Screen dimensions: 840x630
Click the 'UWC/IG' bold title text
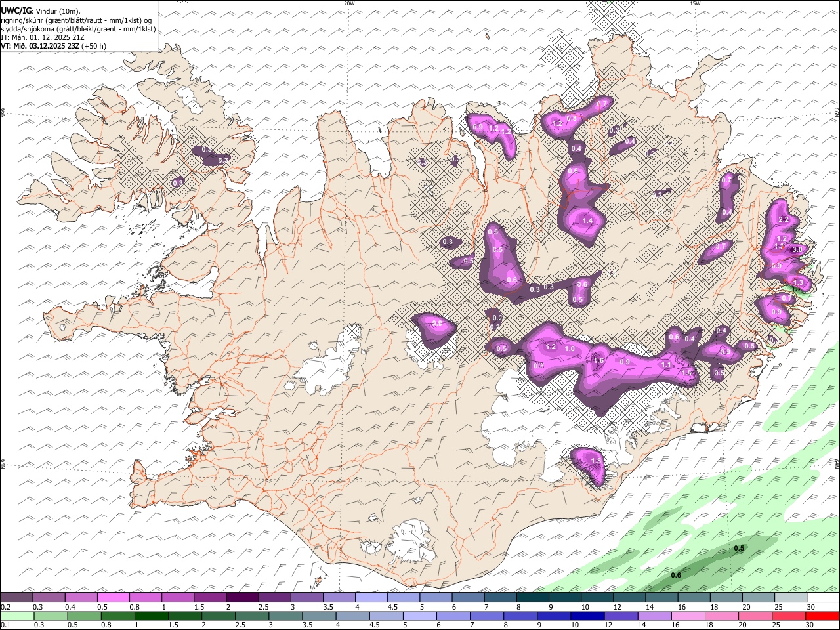point(16,10)
